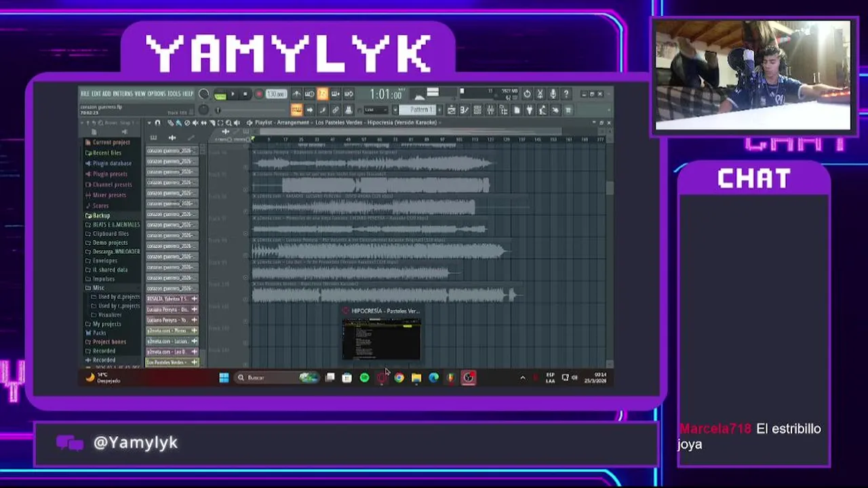Open File Explorer from the taskbar
The image size is (868, 488).
[x=416, y=378]
